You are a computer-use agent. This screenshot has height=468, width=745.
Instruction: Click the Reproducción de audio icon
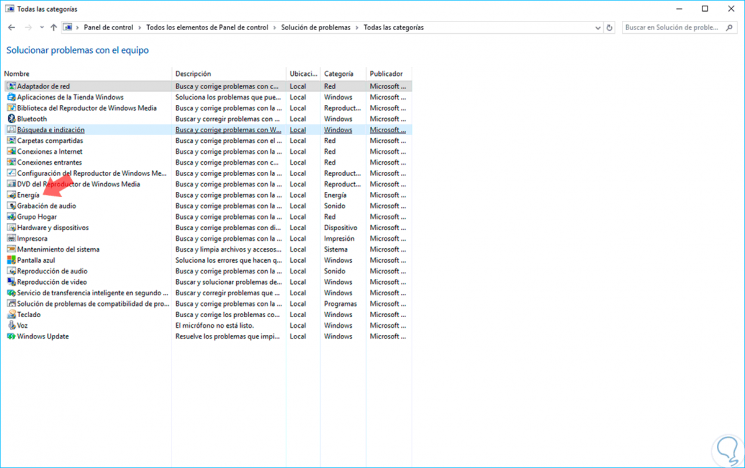pyautogui.click(x=11, y=271)
